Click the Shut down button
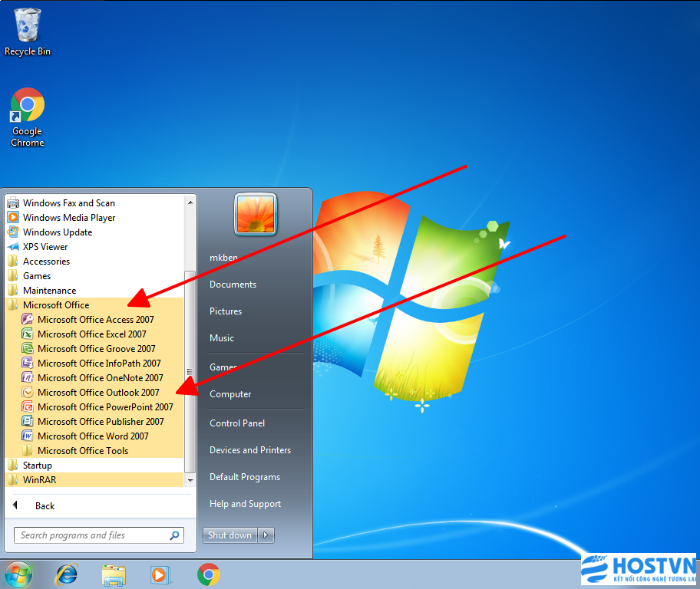 click(230, 535)
